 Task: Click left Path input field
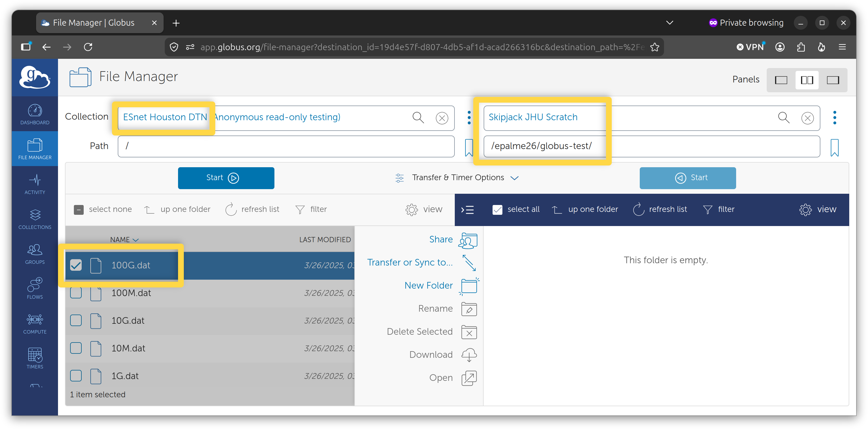pyautogui.click(x=286, y=146)
